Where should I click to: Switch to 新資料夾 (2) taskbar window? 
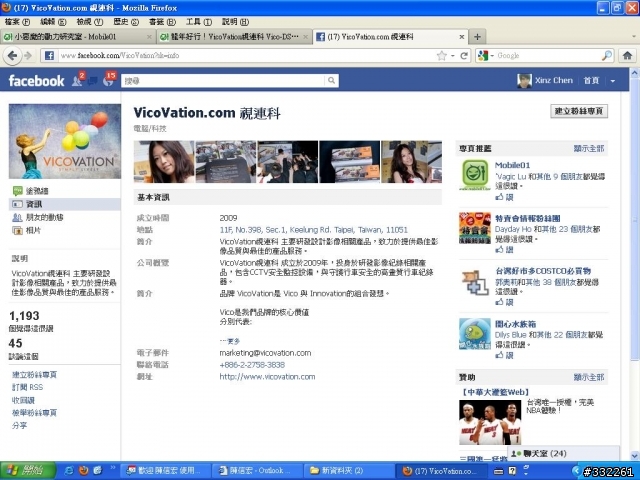pos(349,471)
